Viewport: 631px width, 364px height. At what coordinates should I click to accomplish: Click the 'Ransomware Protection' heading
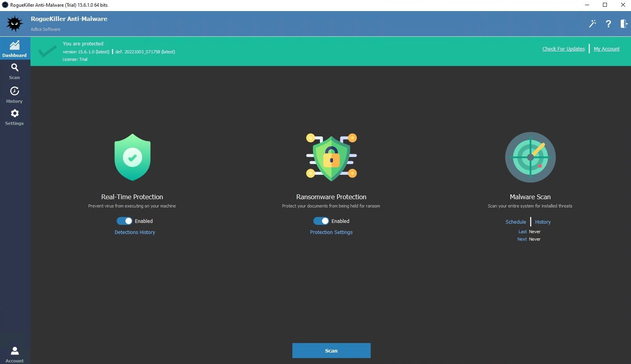tap(332, 197)
